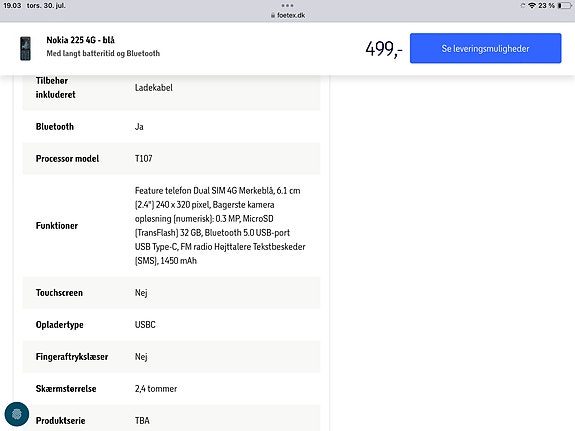Select the Touchscreen Nej row

[x=171, y=293]
